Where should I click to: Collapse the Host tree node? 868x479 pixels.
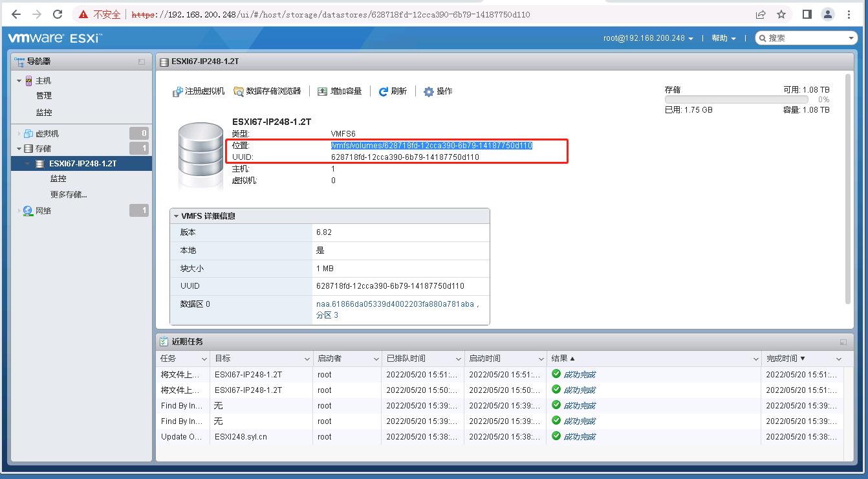click(x=19, y=81)
